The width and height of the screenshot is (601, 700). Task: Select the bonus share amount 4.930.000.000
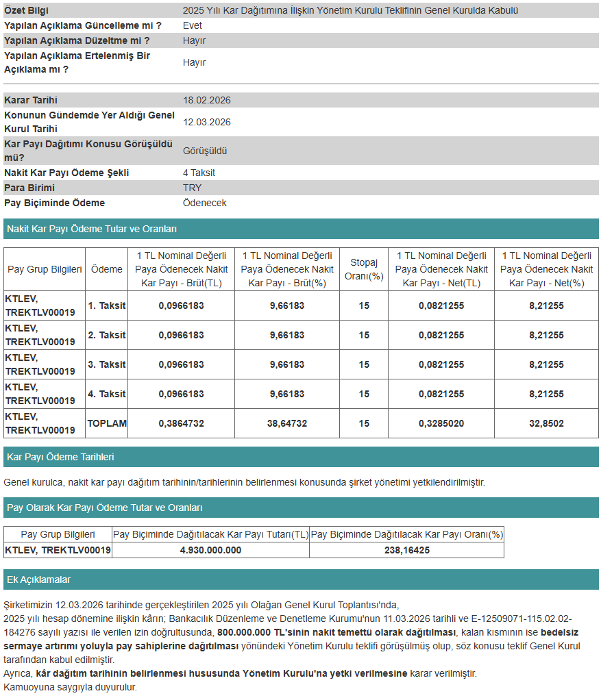[x=210, y=550]
